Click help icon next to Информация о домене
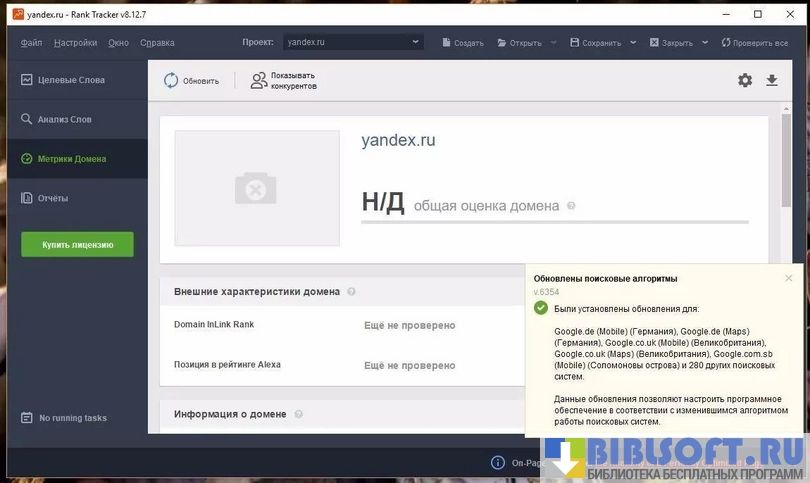Screen dimensions: 810x483 click(298, 414)
